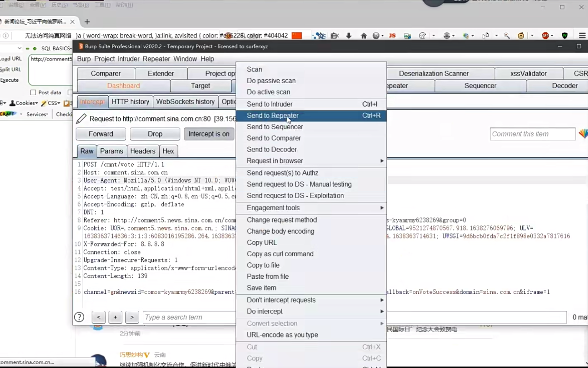This screenshot has height=368, width=588.
Task: Expand the Don't intercept requests submenu
Action: 311,300
